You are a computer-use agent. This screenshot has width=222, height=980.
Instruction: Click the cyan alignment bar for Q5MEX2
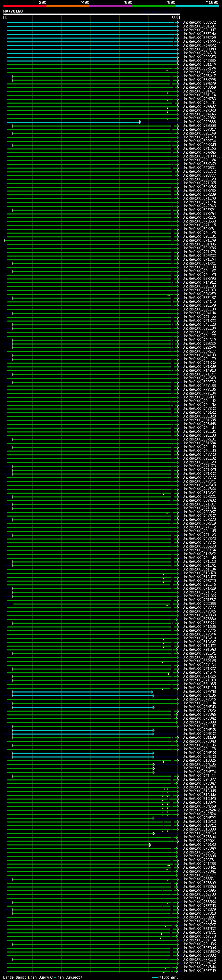point(83,734)
